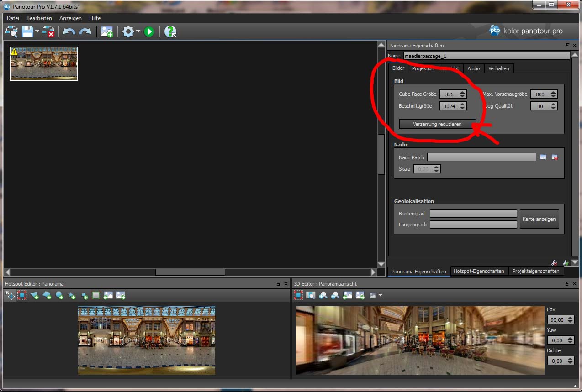The width and height of the screenshot is (582, 392).
Task: Click the add panorama image icon
Action: tap(107, 31)
